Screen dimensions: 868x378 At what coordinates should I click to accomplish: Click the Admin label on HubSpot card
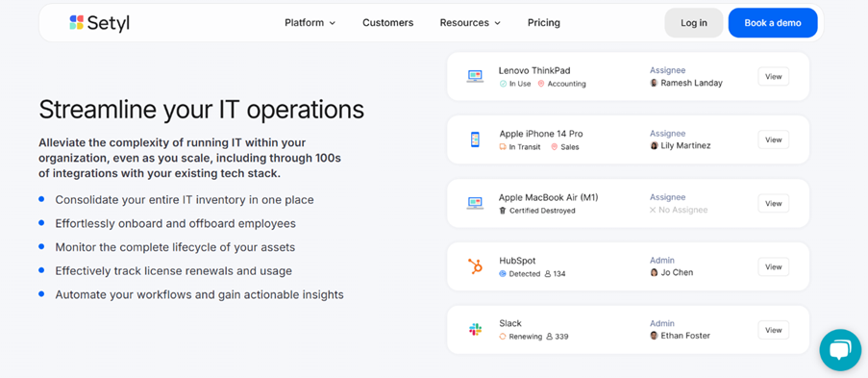coord(662,261)
